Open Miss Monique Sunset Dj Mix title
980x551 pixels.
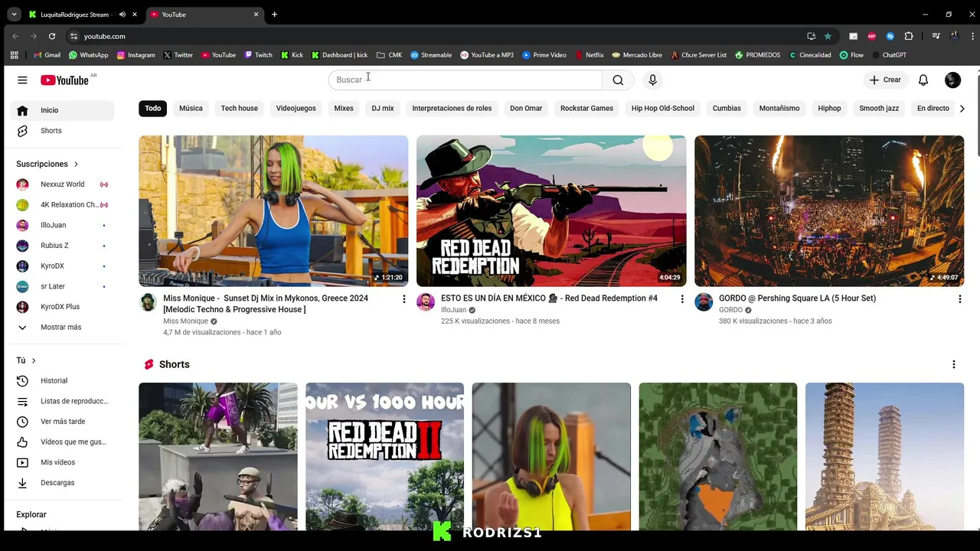pos(266,304)
